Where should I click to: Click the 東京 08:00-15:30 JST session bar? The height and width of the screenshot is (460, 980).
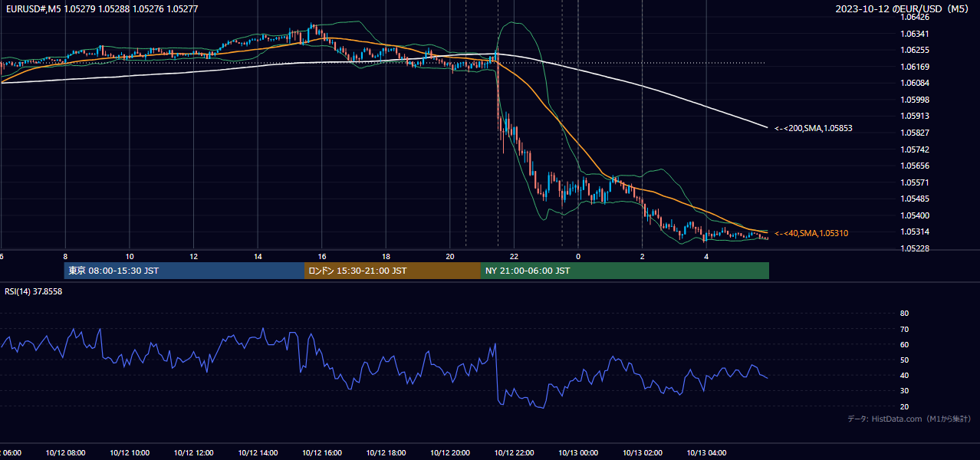[184, 271]
